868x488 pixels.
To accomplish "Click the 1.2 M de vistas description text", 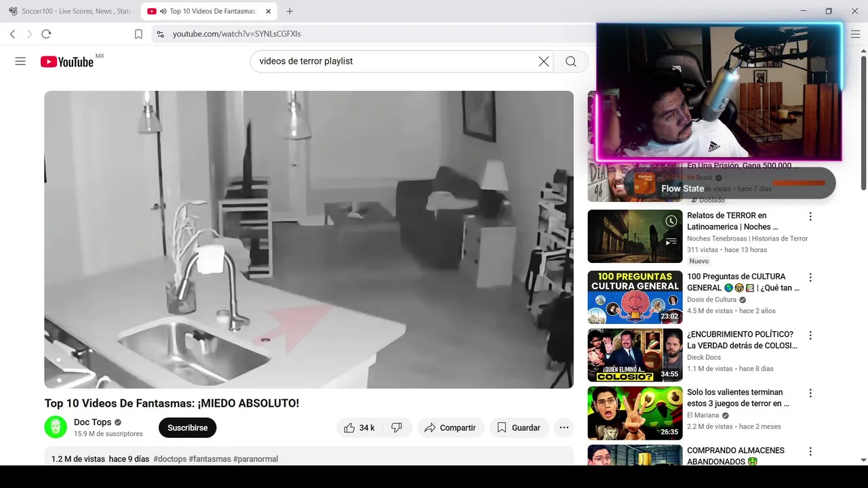I will click(x=78, y=459).
